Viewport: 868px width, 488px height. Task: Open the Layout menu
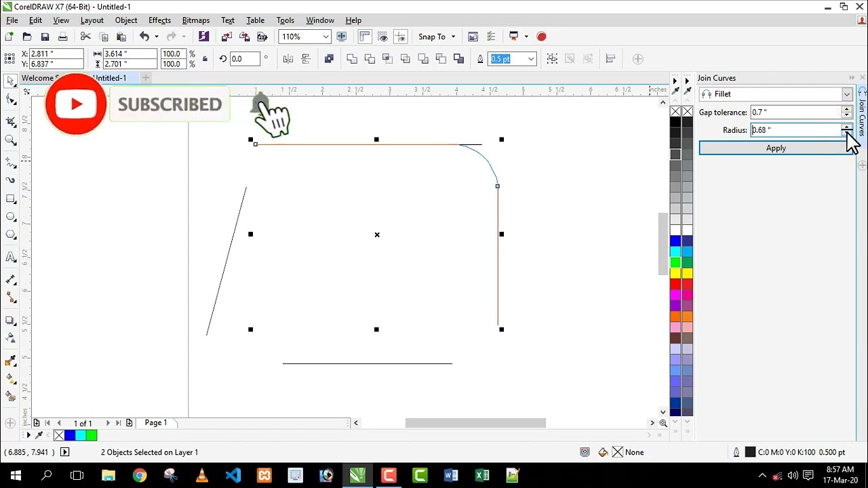(92, 20)
